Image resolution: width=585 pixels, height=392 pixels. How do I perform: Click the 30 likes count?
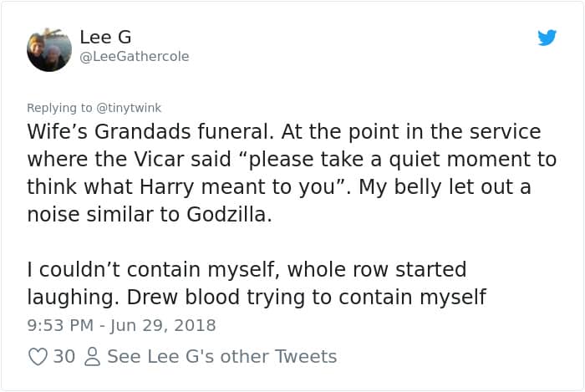point(64,357)
